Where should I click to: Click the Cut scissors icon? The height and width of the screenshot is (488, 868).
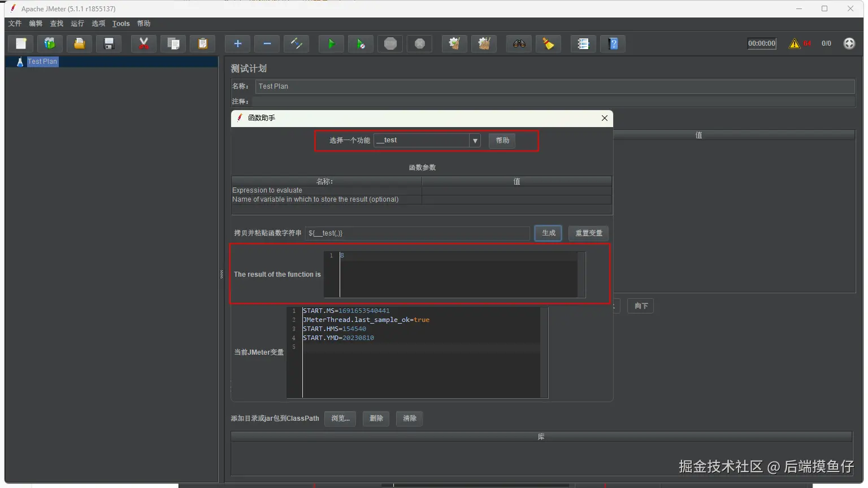click(144, 43)
